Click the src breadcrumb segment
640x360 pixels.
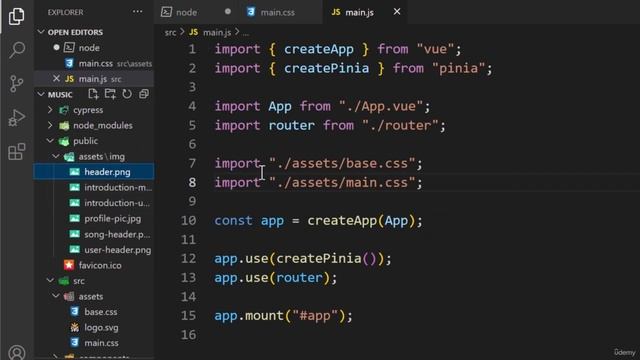(x=170, y=32)
